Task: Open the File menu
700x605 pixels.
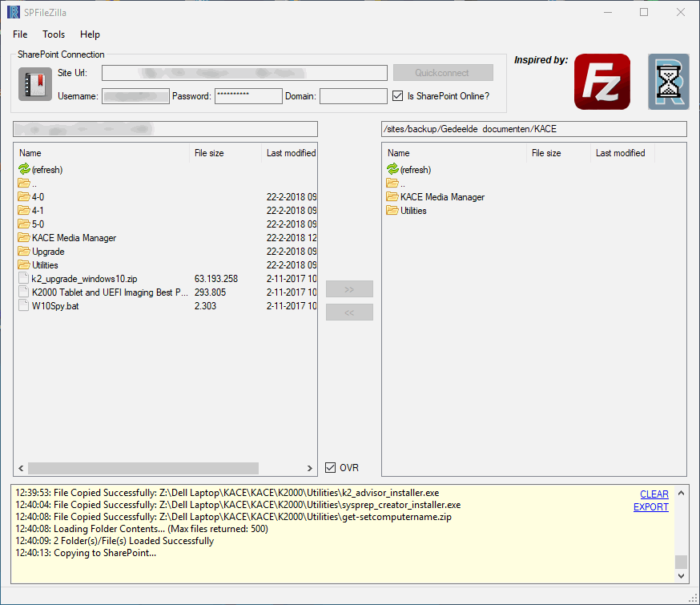Action: point(19,34)
